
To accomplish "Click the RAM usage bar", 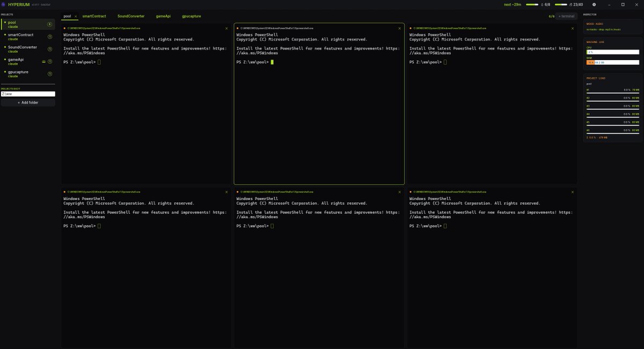I will click(x=613, y=62).
